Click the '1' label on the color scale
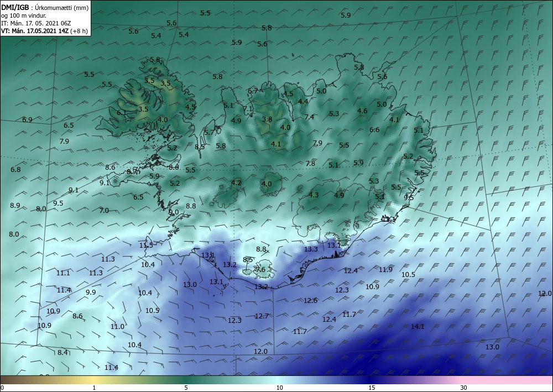This screenshot has width=553, height=392. click(94, 388)
